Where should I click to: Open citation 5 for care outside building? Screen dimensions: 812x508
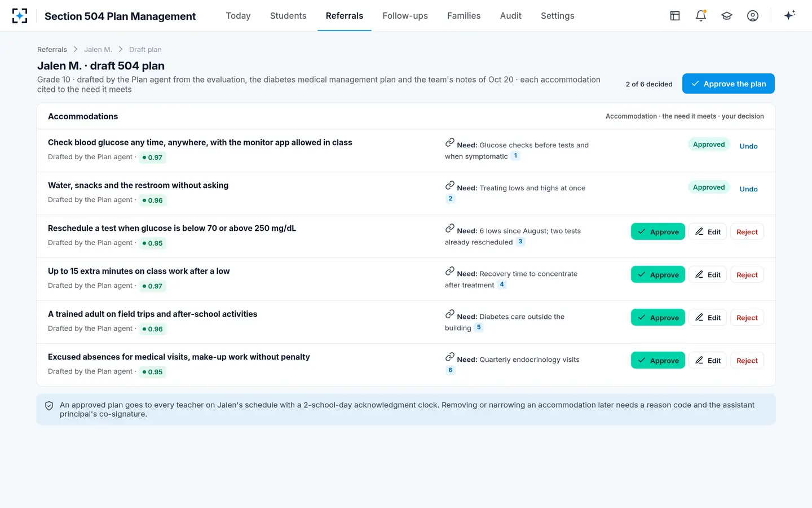pos(479,327)
